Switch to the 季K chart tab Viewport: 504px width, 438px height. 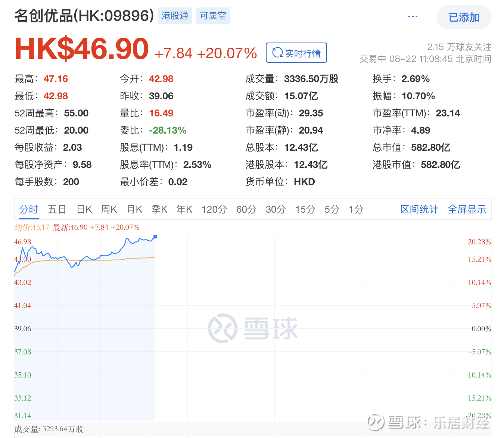coord(159,209)
